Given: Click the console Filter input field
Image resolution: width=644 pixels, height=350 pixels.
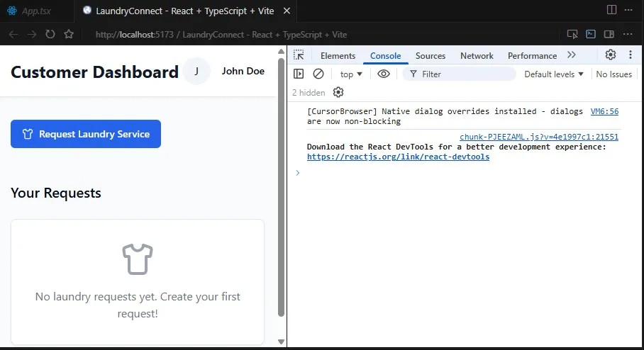Looking at the screenshot, I should pos(459,74).
